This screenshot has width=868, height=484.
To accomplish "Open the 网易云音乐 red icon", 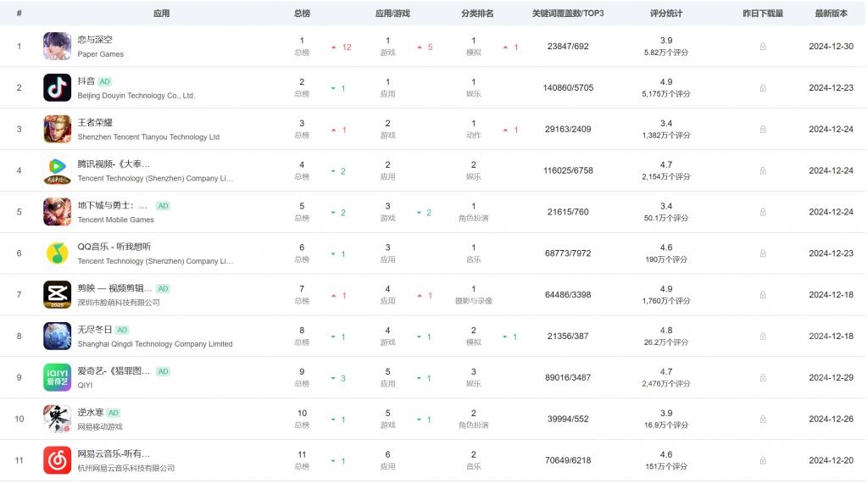I will (x=57, y=460).
